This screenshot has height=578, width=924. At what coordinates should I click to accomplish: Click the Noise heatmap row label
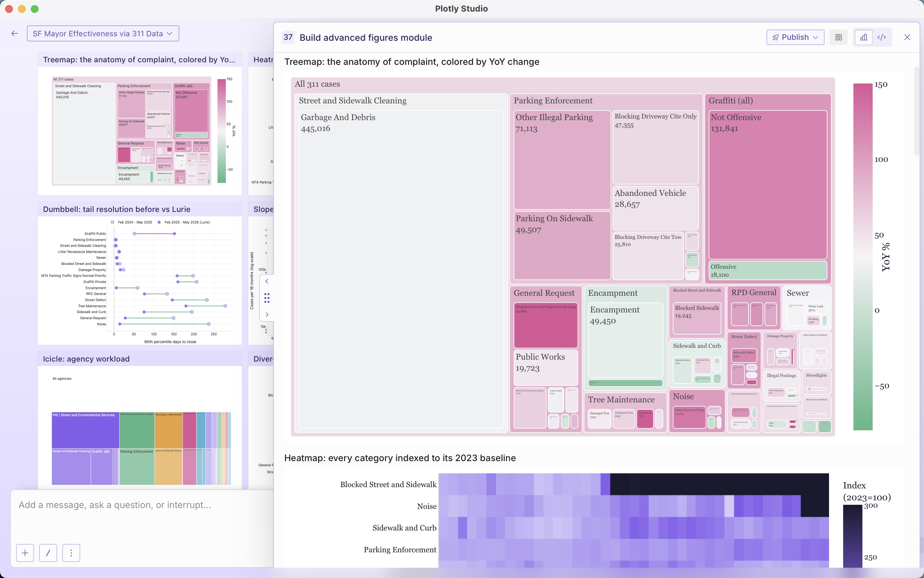[427, 506]
